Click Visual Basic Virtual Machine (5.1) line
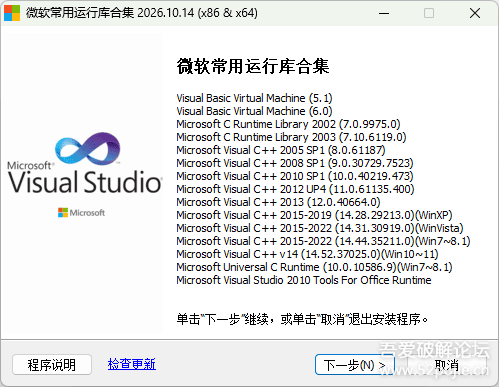 tap(254, 98)
